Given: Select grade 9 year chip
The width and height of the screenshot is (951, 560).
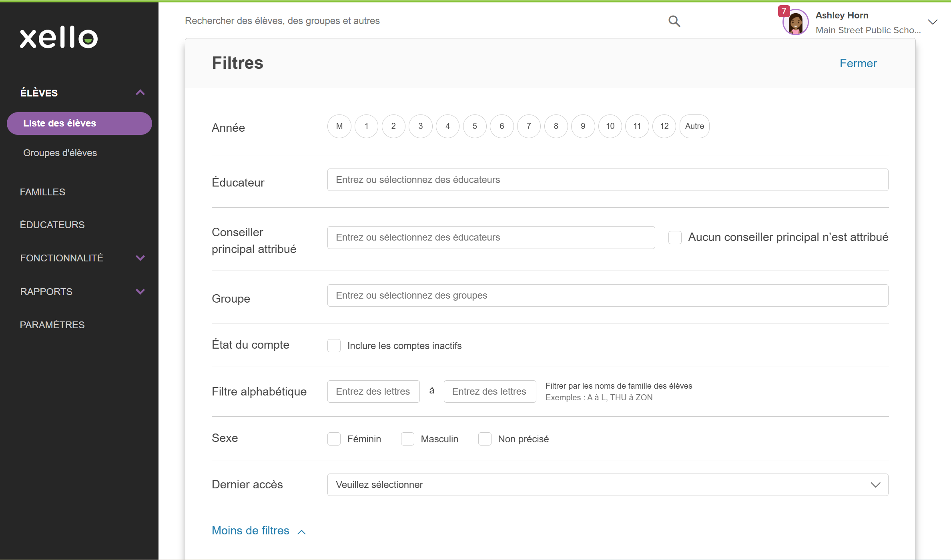Looking at the screenshot, I should pyautogui.click(x=583, y=126).
